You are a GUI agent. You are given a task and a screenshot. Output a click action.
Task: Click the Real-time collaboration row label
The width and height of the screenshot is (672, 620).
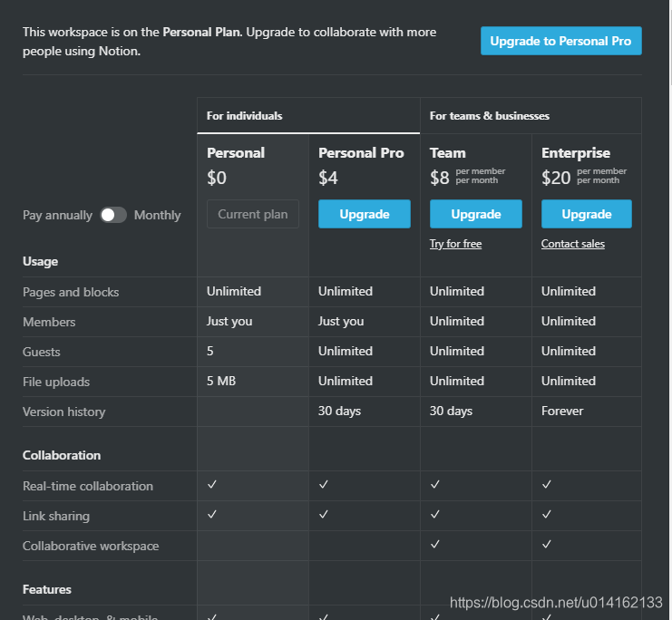(88, 486)
